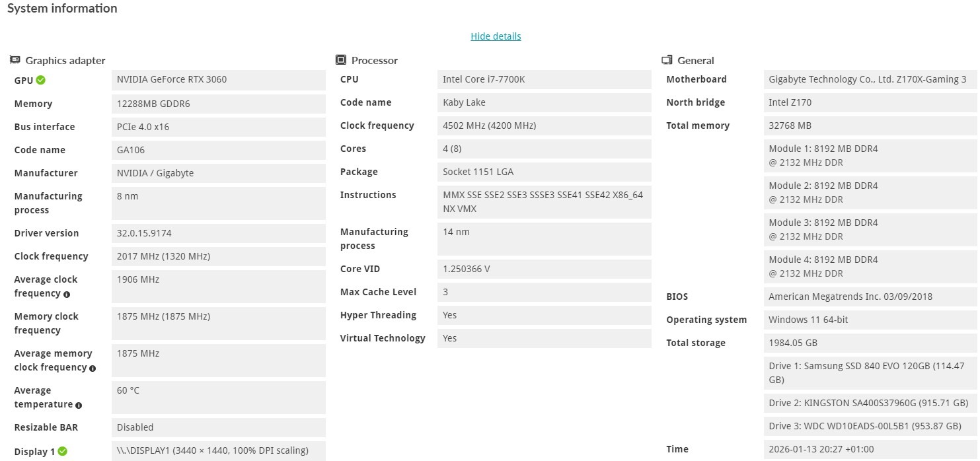This screenshot has height=461, width=980.
Task: Click the Gigabyte Z170X-Gaming 3 motherboard value
Action: [867, 80]
